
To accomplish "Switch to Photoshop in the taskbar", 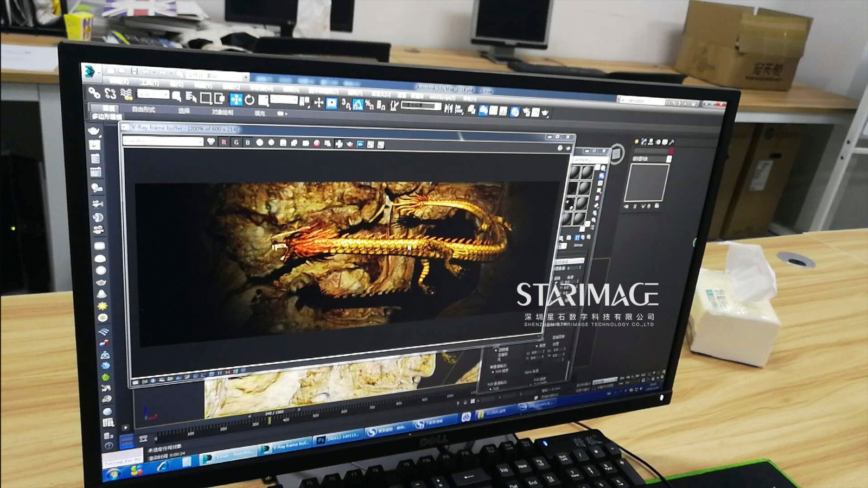I will (x=339, y=439).
